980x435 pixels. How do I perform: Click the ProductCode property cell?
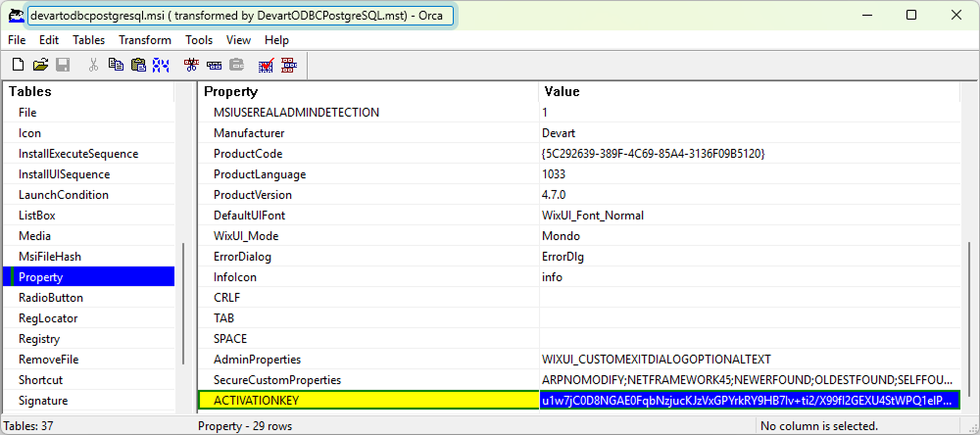pyautogui.click(x=368, y=154)
